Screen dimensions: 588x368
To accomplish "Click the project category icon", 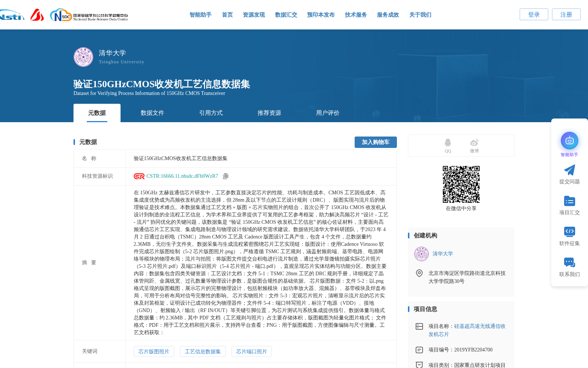I will coord(419,365).
